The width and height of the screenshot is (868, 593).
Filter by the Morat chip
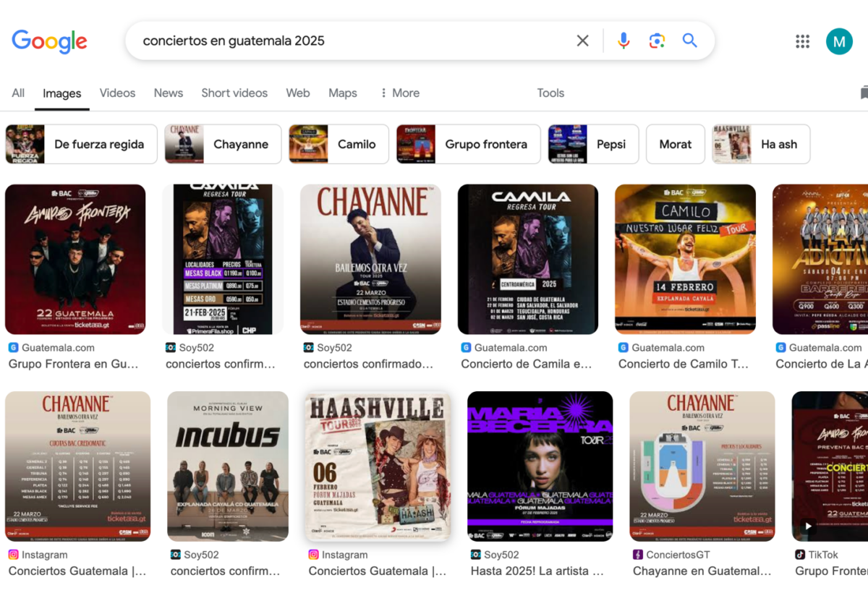click(x=676, y=144)
